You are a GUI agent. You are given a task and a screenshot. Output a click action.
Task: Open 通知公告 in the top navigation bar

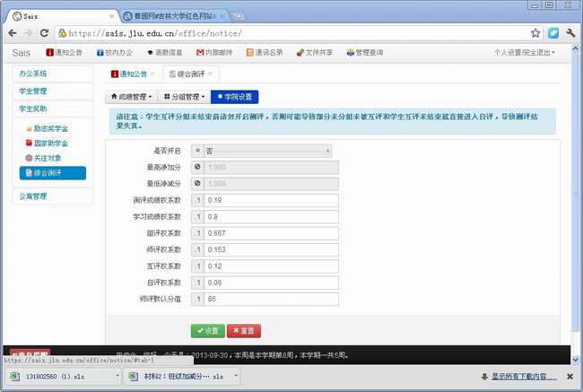64,53
